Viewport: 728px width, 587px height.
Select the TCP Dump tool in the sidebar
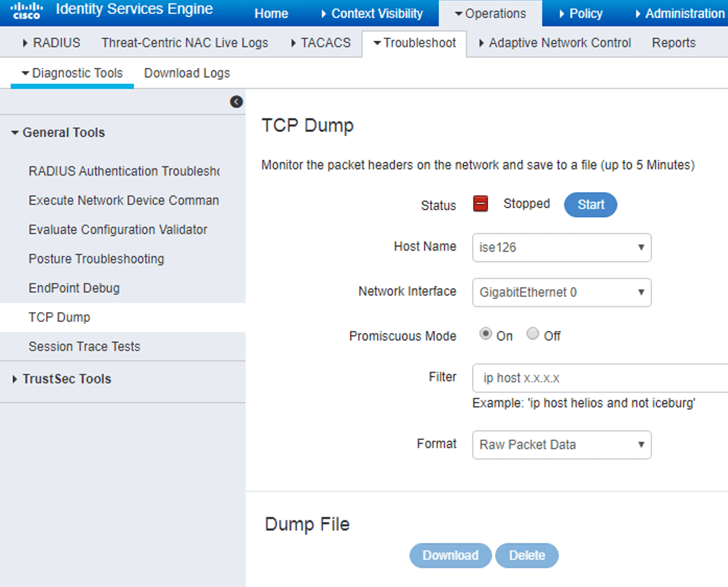59,317
